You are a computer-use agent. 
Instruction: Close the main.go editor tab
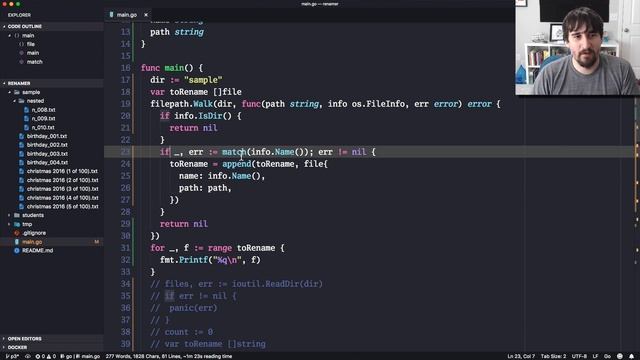tap(146, 15)
